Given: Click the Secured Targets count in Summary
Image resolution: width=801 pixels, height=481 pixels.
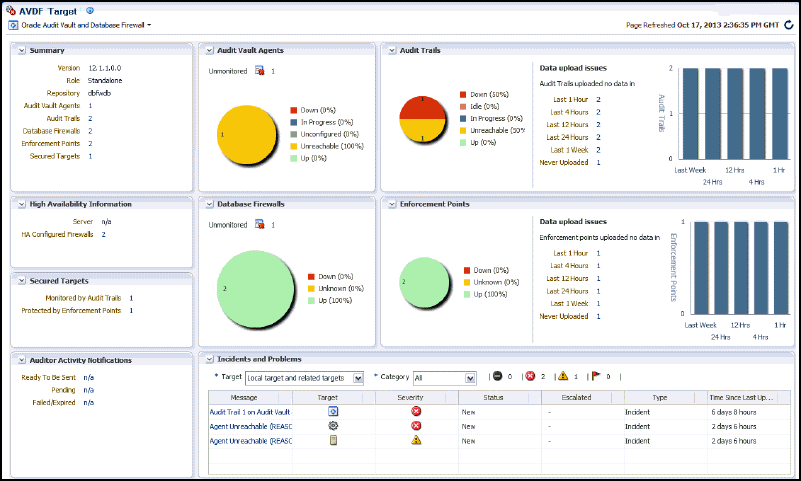Looking at the screenshot, I should point(90,156).
